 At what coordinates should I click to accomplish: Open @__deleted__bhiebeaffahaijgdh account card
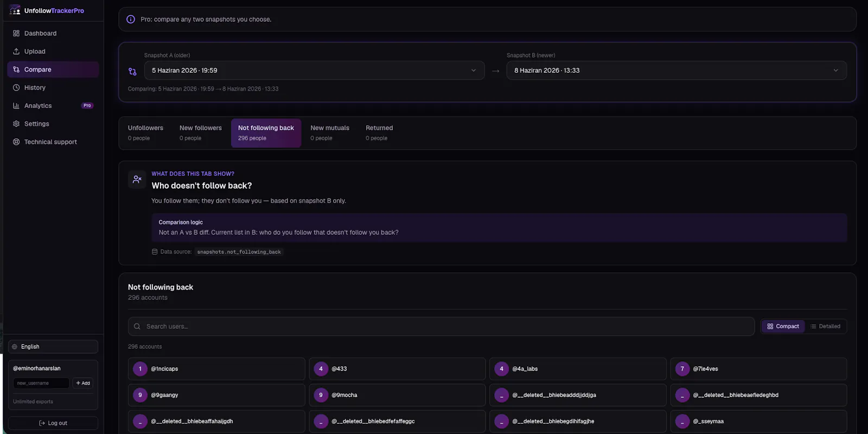tap(216, 422)
